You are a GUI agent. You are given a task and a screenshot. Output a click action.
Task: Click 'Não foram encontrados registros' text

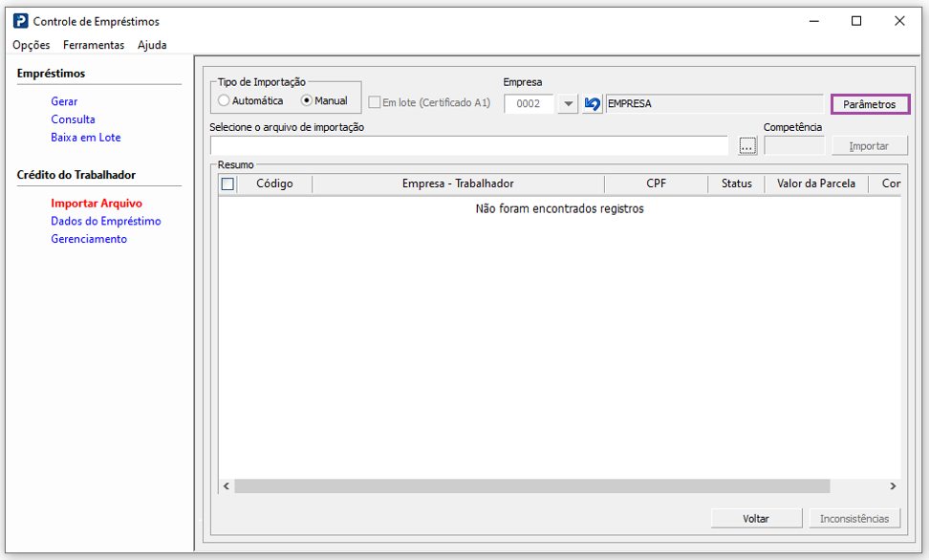559,209
